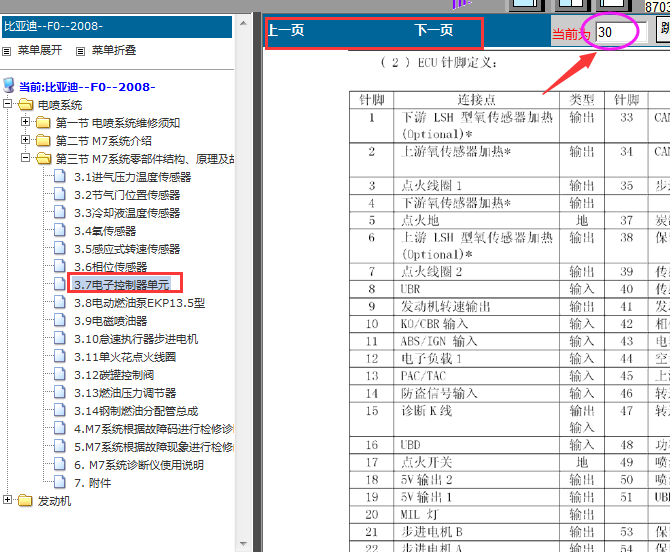Click the open folder icon of 第三节 M7系统零部件结构
The width and height of the screenshot is (670, 552).
coord(44,159)
